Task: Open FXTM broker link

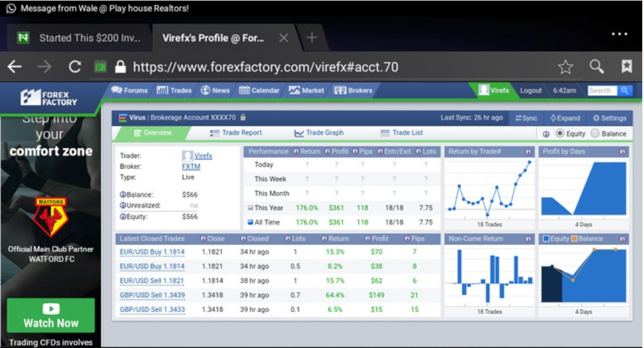Action: tap(191, 167)
